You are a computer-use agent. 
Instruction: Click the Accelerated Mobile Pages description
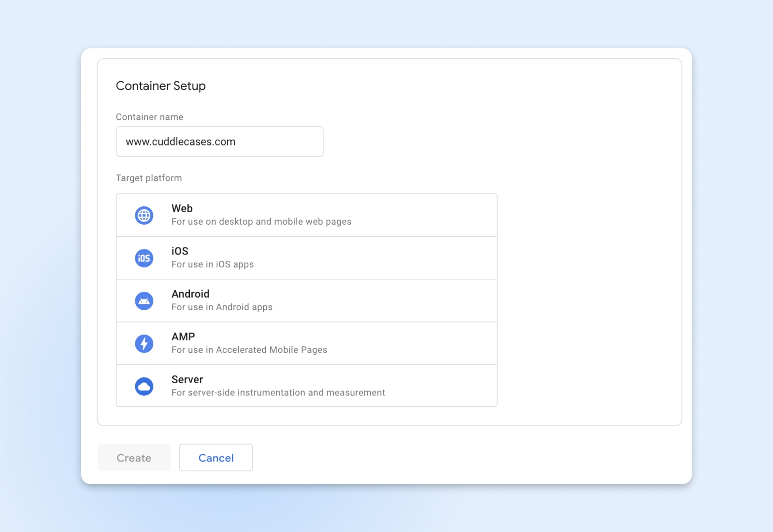tap(249, 350)
